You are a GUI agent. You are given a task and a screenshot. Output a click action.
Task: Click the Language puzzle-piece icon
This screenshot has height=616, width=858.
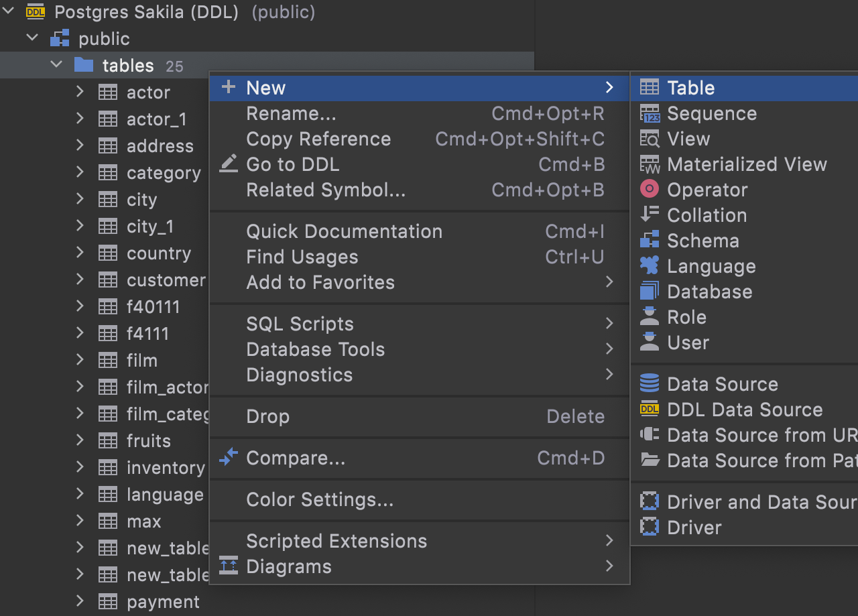650,266
